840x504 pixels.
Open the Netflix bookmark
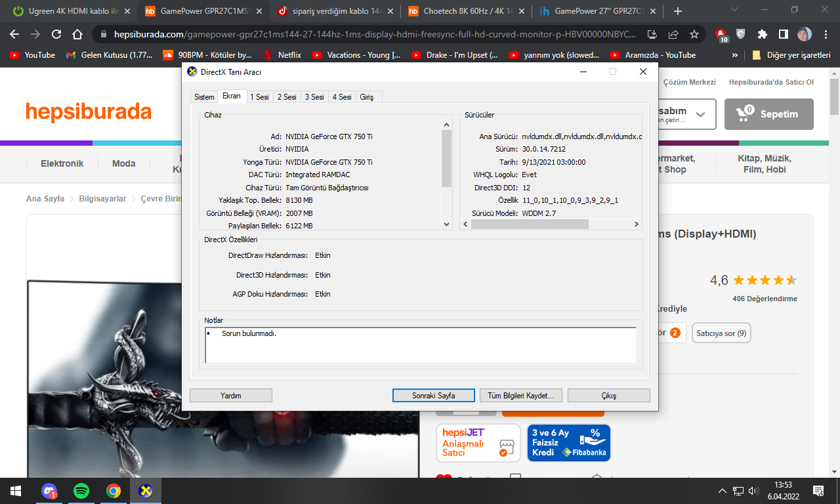[x=282, y=55]
